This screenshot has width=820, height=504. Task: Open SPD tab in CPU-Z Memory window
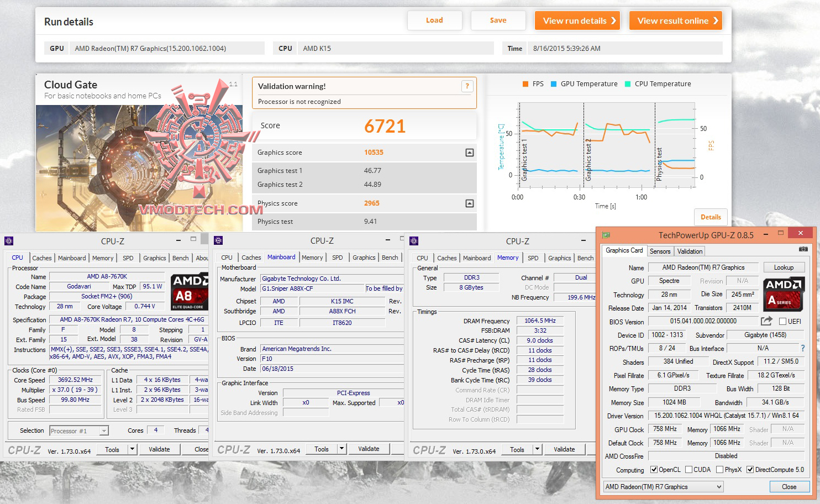tap(533, 258)
